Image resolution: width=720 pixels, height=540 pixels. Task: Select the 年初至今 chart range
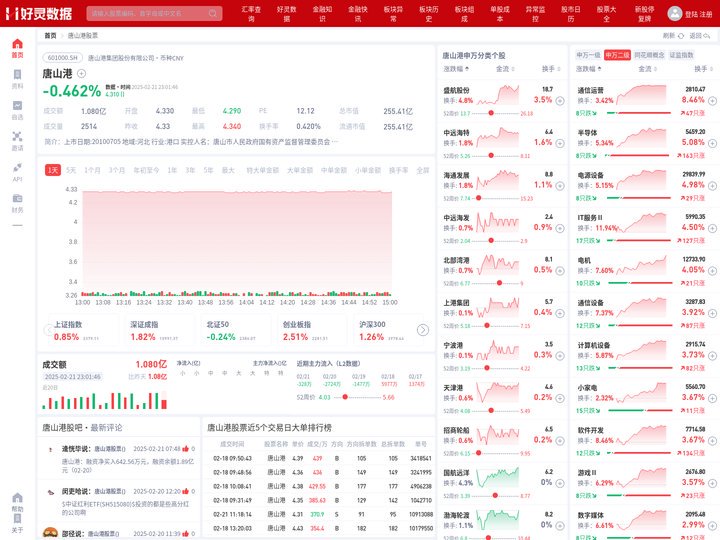click(x=146, y=170)
